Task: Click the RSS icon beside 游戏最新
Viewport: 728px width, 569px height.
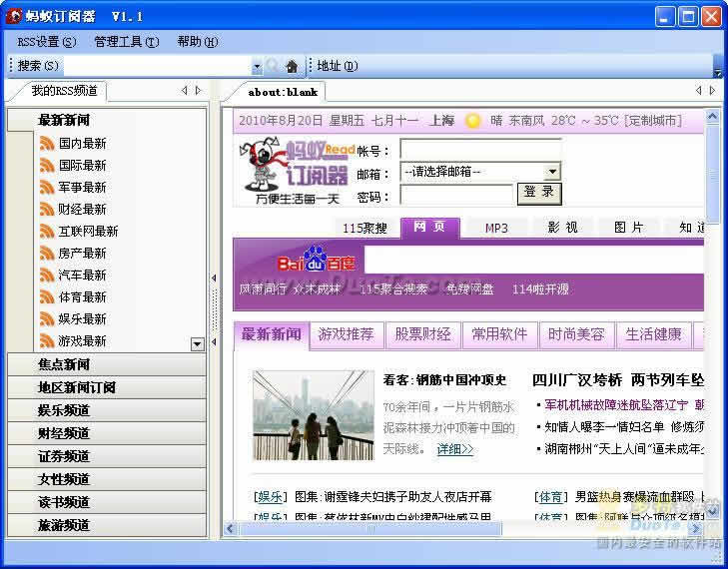Action: click(x=47, y=341)
